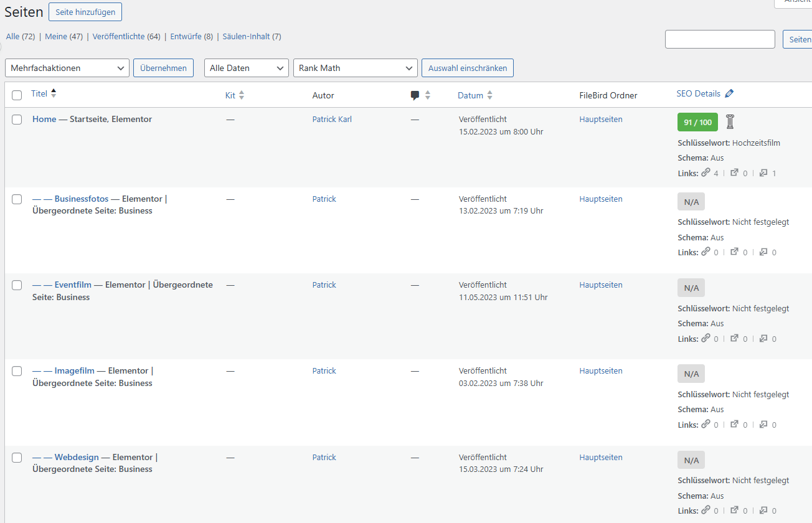Screen dimensions: 812x523
Task: Click external links icon in Businessfotos row
Action: coord(735,252)
